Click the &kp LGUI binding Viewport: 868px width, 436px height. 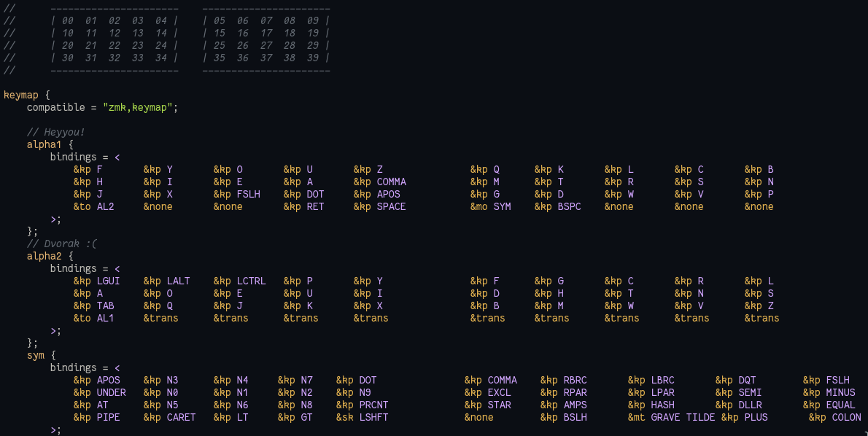[96, 281]
